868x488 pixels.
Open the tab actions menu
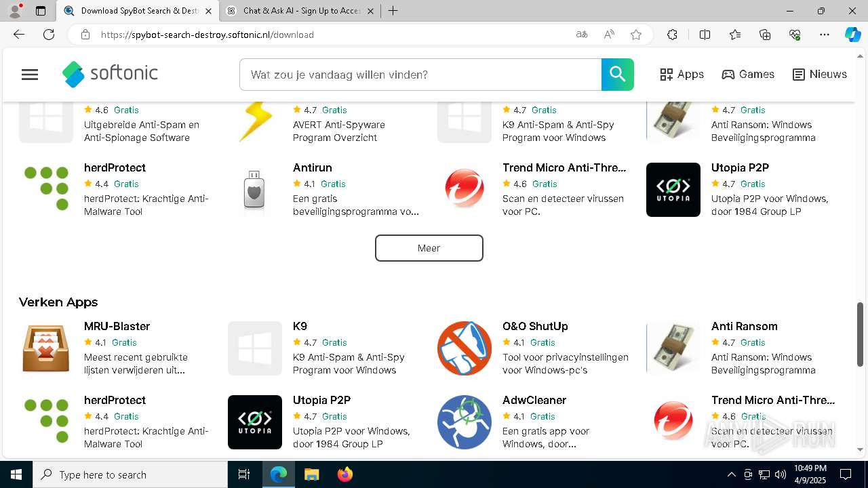41,11
